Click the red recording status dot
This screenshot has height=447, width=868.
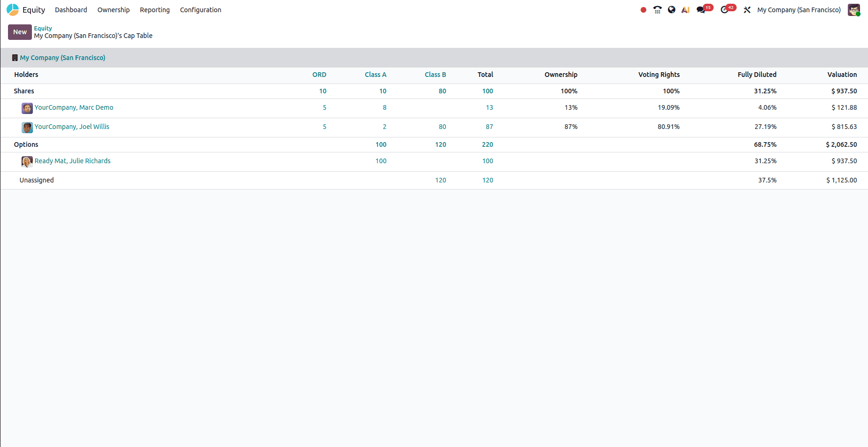643,10
